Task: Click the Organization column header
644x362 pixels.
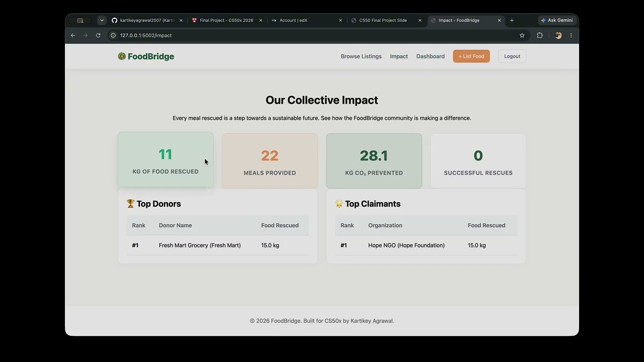Action: click(385, 225)
